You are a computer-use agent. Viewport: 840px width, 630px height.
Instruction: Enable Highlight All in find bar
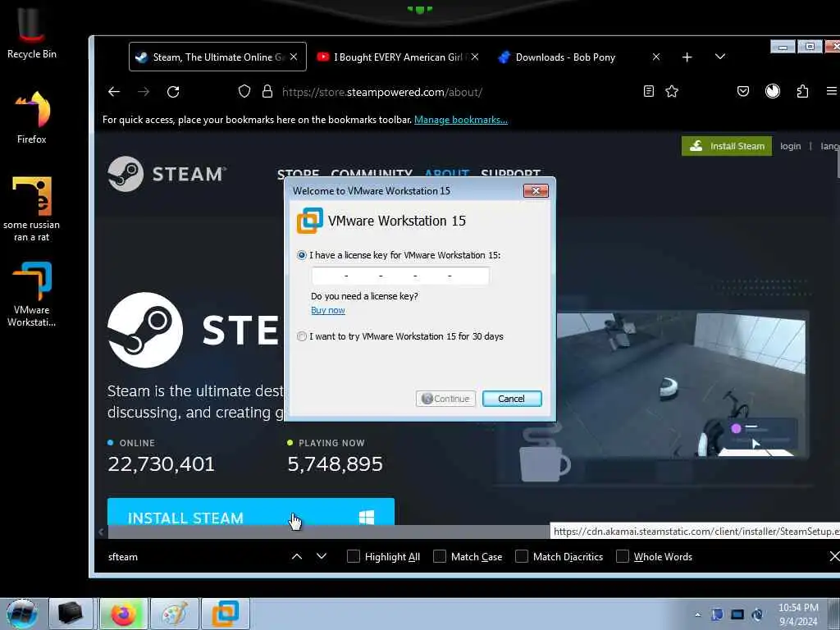[x=354, y=557]
